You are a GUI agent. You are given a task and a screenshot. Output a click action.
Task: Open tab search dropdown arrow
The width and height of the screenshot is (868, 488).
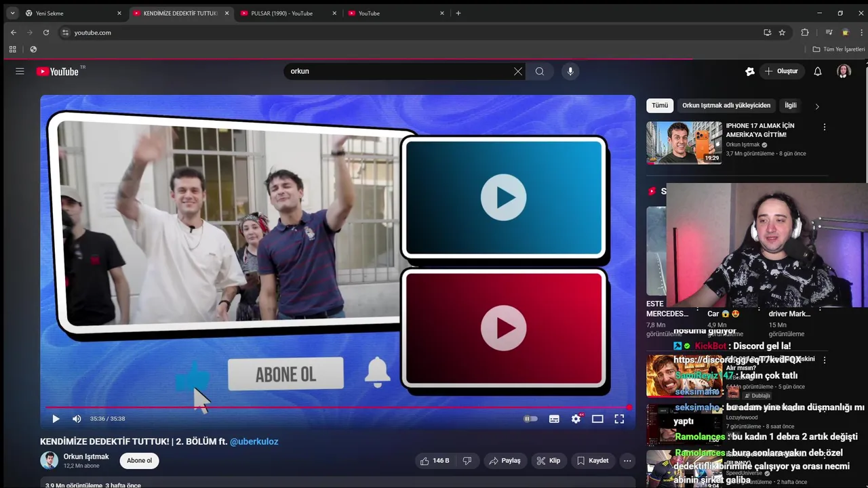(12, 13)
